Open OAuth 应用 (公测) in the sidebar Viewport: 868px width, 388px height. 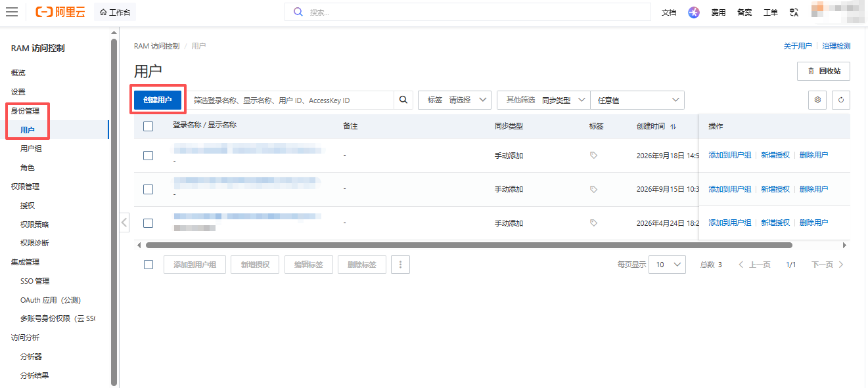(x=51, y=300)
